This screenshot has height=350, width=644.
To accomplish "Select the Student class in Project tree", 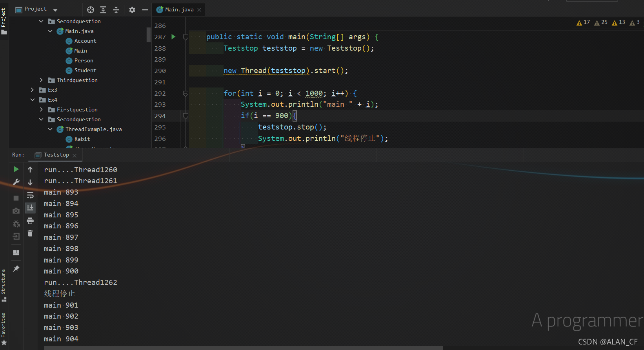I will (x=85, y=70).
